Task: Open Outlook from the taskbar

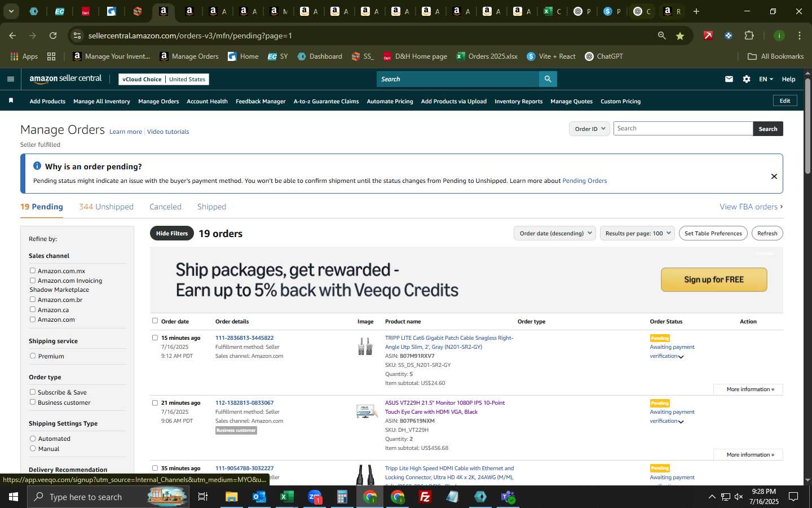Action: 259,497
